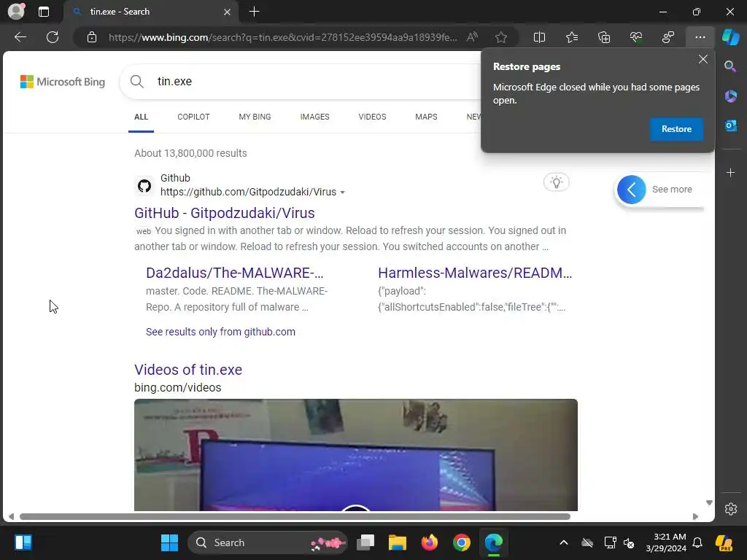Click the address bar URL
747x560 pixels.
pos(282,37)
